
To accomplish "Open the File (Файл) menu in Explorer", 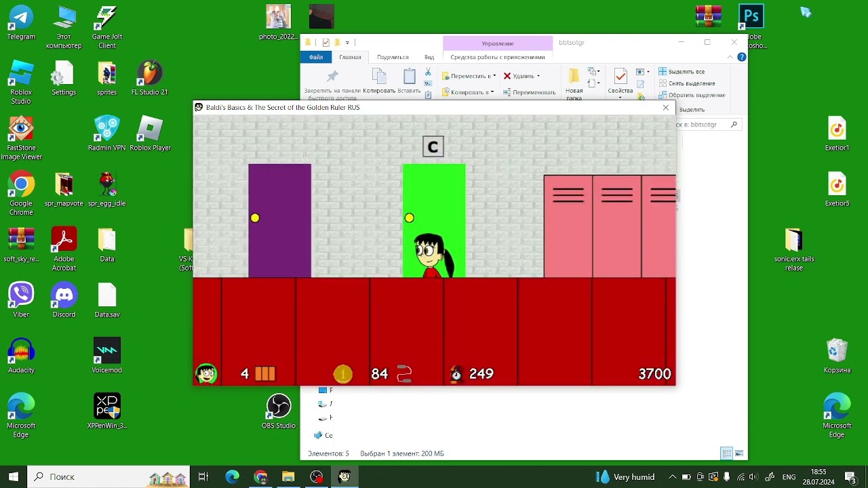I will [x=316, y=57].
